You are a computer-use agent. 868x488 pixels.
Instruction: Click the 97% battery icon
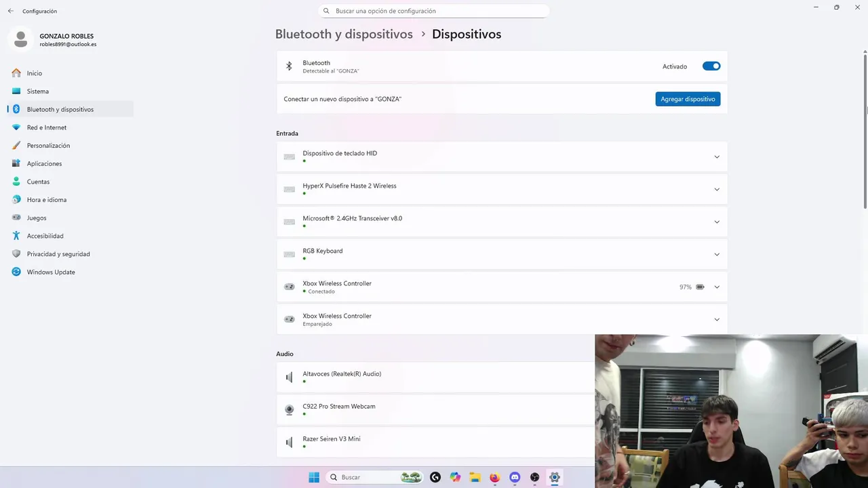click(700, 287)
